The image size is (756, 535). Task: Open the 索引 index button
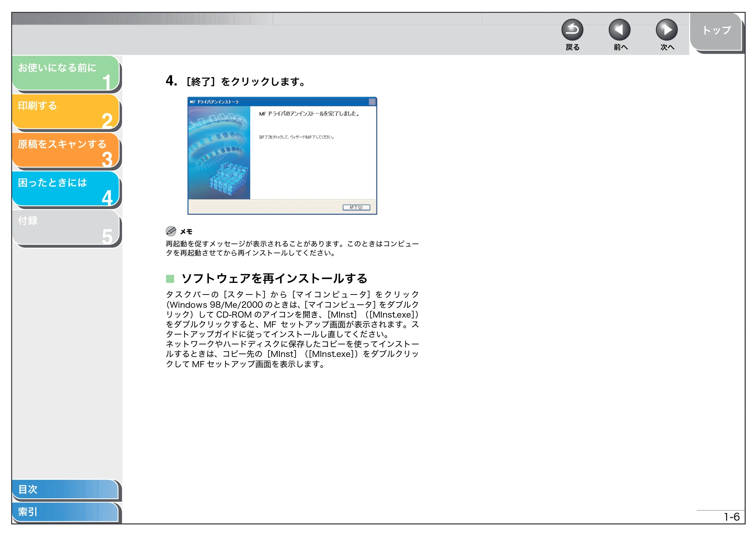point(66,512)
